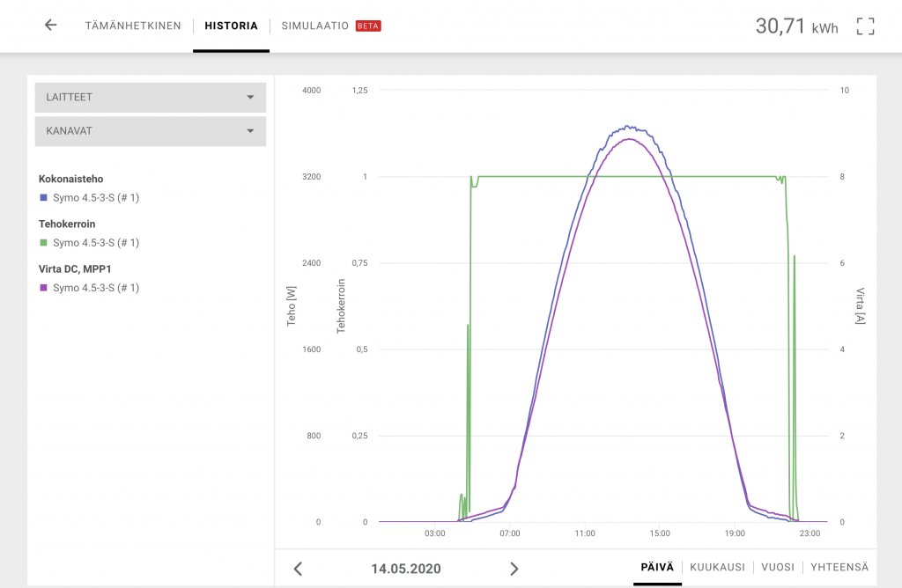Open the SIMULAATIO tab

pos(315,26)
